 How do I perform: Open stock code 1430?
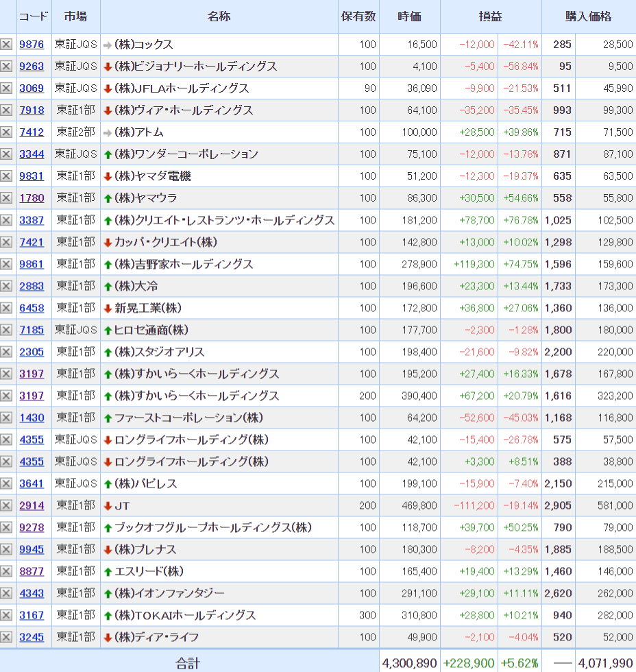[32, 418]
